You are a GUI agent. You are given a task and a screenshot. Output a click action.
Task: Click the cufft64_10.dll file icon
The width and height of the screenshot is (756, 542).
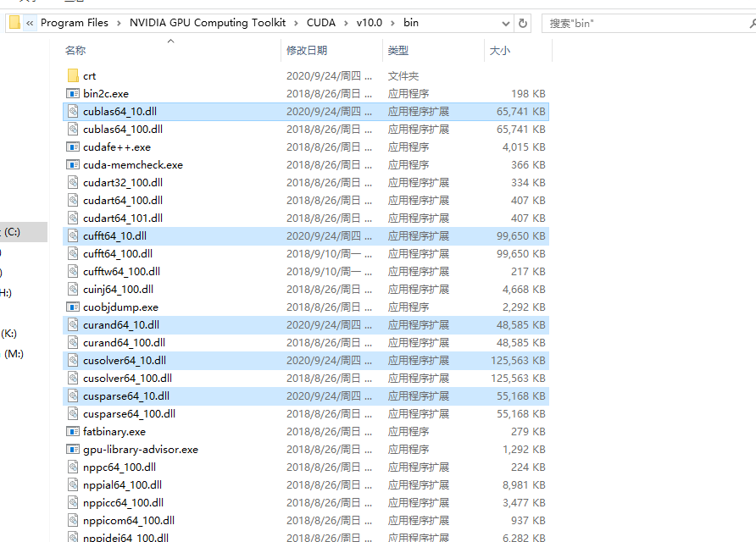73,236
